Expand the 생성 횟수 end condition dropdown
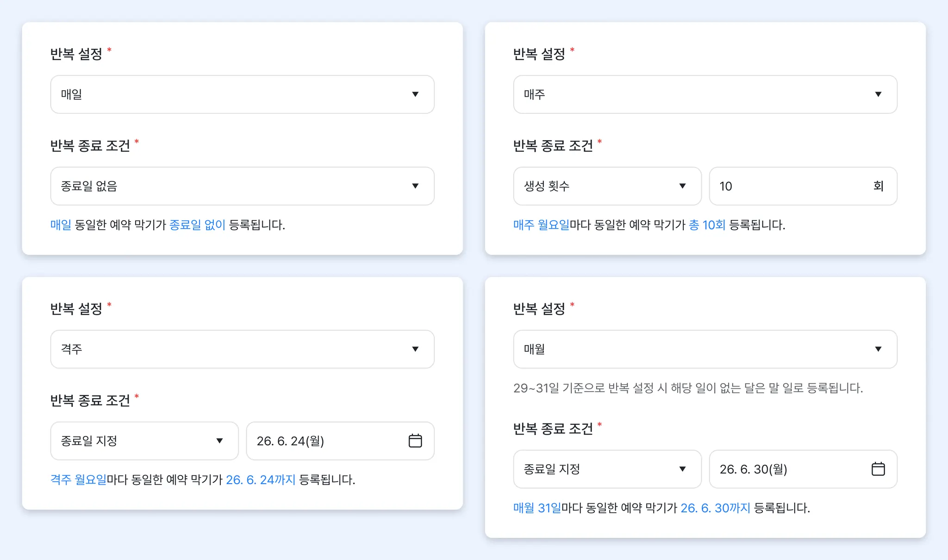Image resolution: width=948 pixels, height=560 pixels. [607, 186]
